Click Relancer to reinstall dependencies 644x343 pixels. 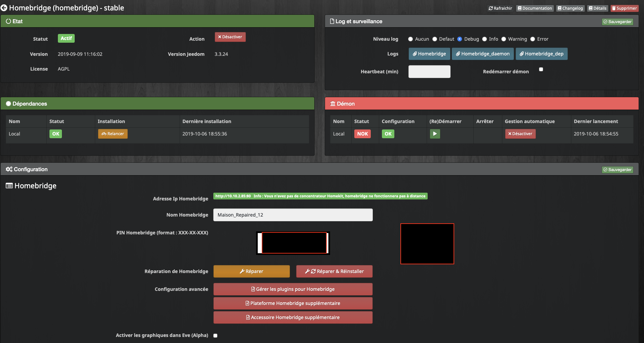click(113, 134)
